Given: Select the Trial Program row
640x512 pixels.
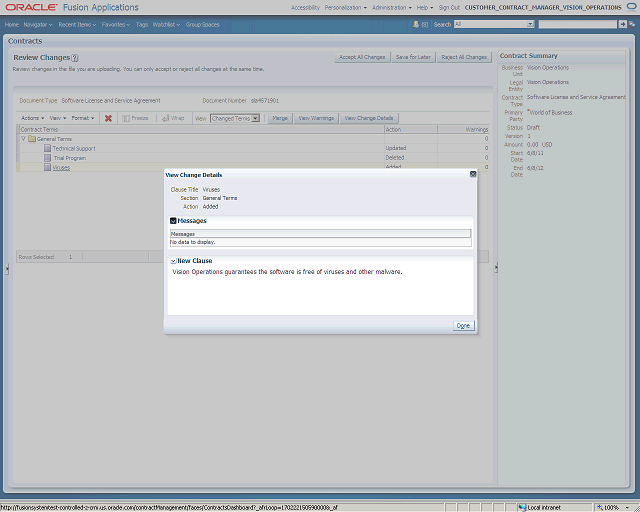Looking at the screenshot, I should pos(252,158).
